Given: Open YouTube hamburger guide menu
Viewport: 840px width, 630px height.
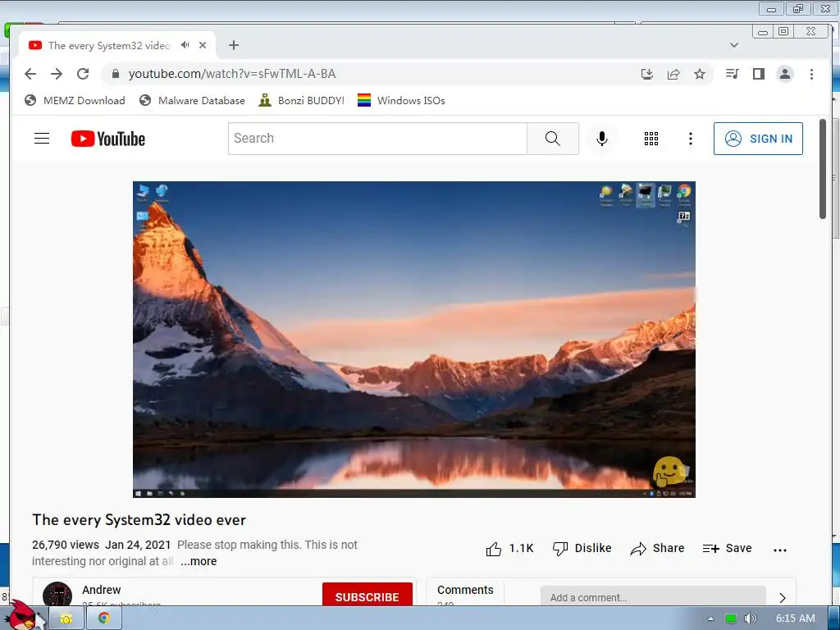Looking at the screenshot, I should pyautogui.click(x=42, y=138).
